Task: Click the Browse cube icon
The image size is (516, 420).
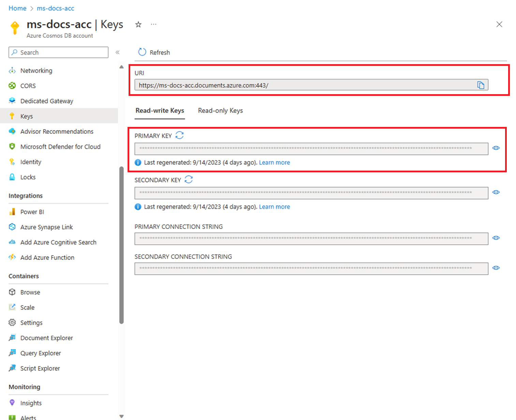Action: click(x=12, y=292)
